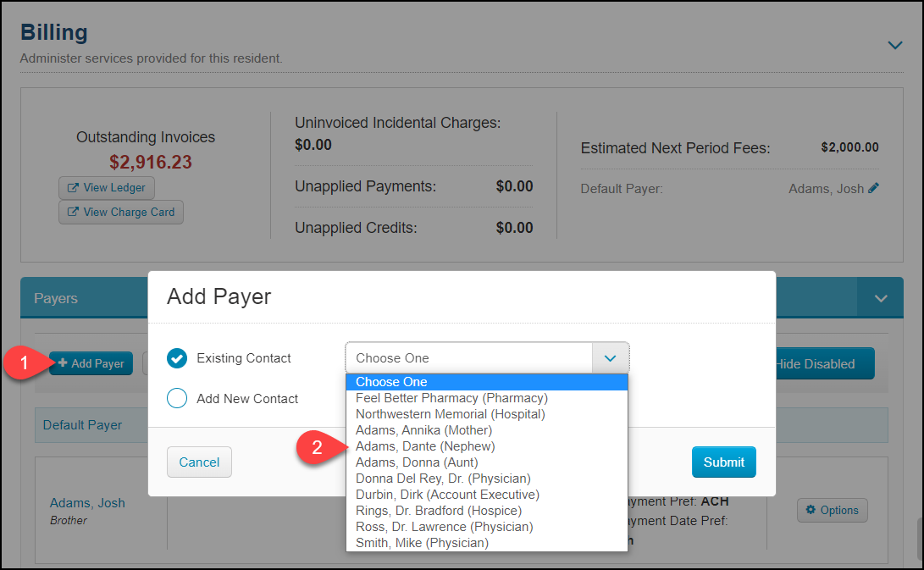924x570 pixels.
Task: Open Options for payer Adams, Josh
Action: tap(832, 510)
